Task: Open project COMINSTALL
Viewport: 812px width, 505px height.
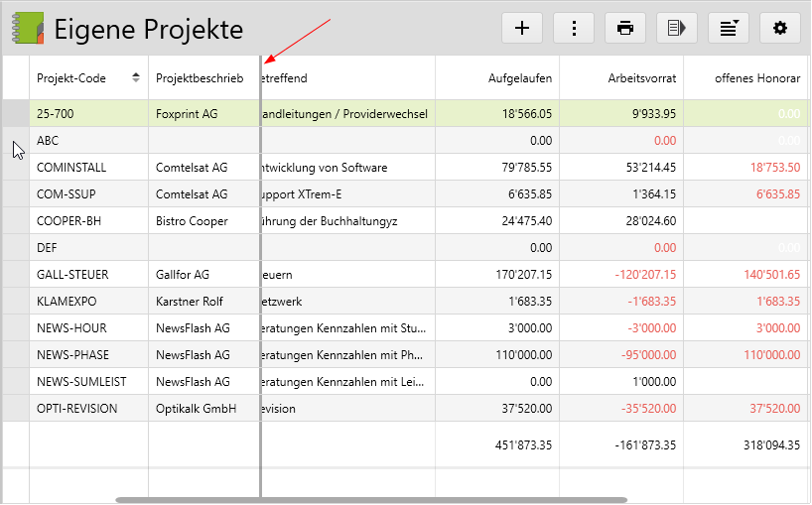Action: (x=71, y=168)
